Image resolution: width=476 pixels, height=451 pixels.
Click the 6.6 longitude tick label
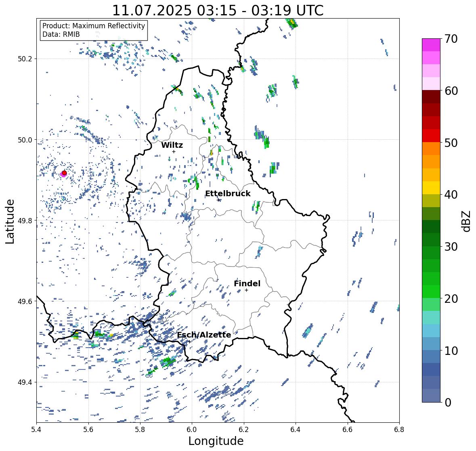[x=347, y=430]
